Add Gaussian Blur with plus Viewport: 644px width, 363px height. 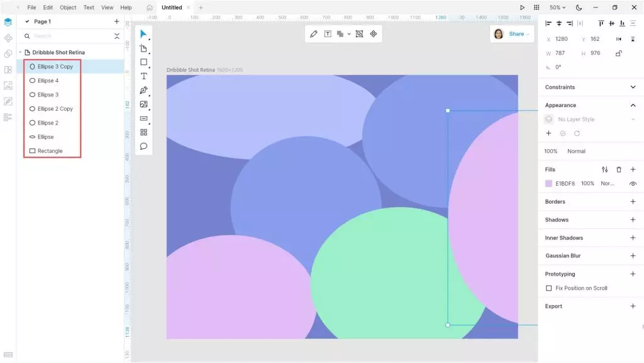633,256
